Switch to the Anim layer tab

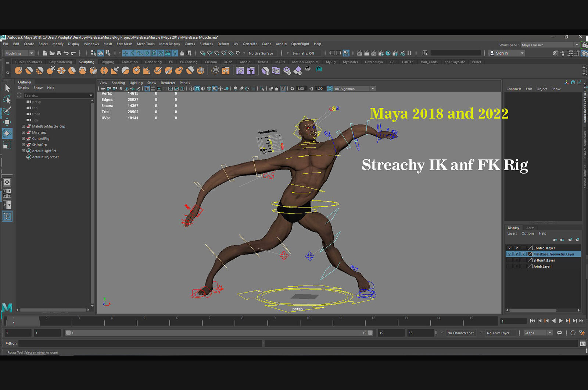[x=530, y=228]
